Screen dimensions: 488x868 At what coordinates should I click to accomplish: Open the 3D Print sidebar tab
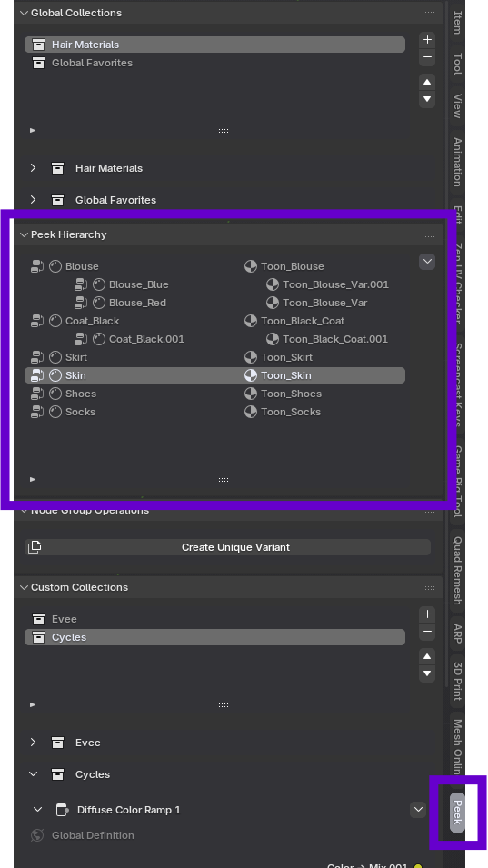tap(458, 682)
